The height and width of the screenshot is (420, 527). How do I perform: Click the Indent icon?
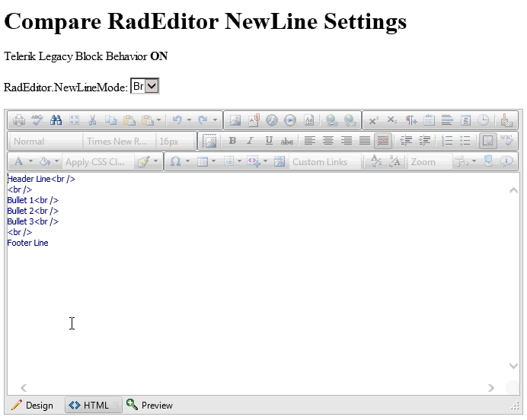coord(407,141)
